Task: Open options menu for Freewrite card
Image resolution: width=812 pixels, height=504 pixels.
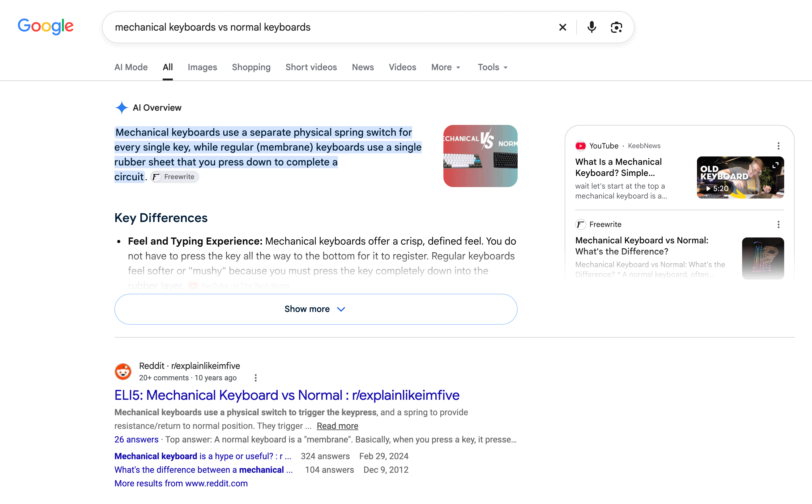Action: (778, 224)
